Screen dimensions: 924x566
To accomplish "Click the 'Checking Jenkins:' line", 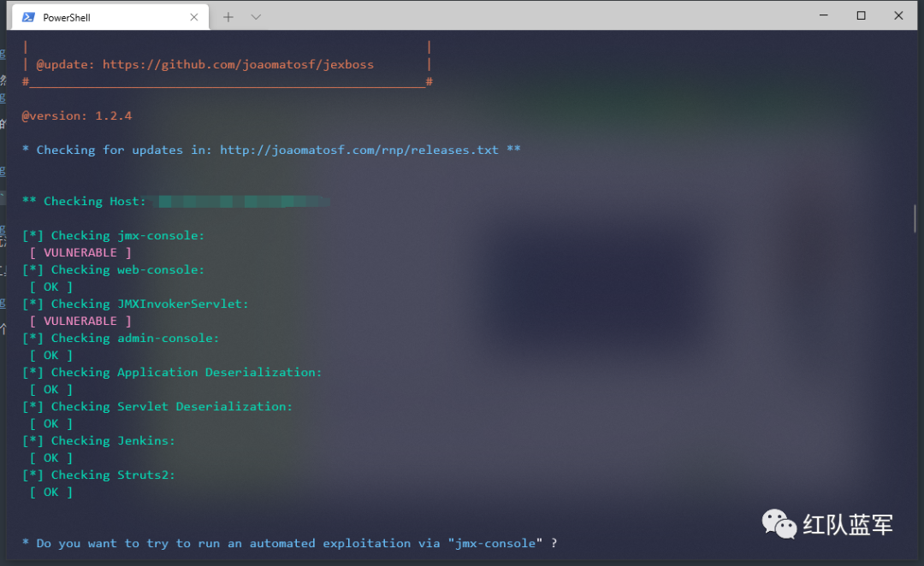I will tap(98, 440).
